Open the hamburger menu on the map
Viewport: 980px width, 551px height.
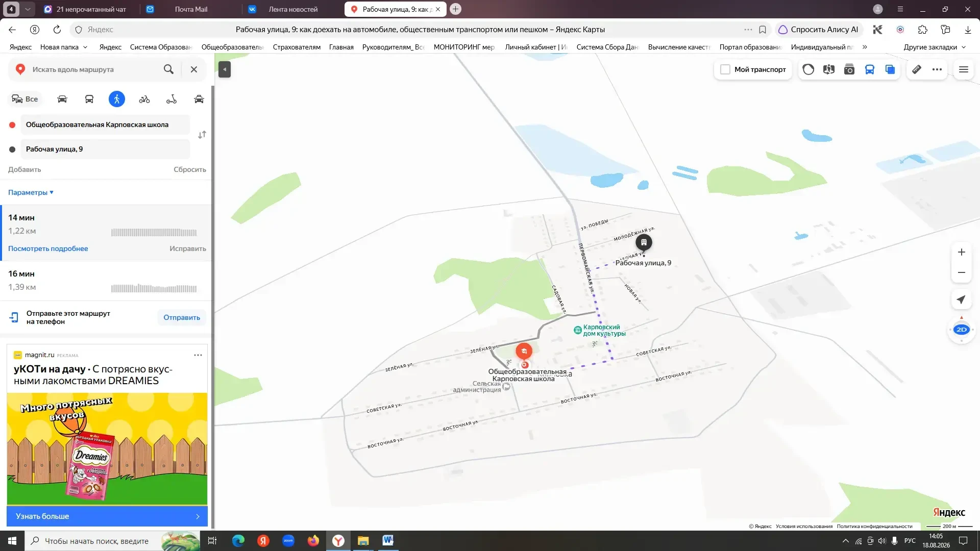pos(964,69)
